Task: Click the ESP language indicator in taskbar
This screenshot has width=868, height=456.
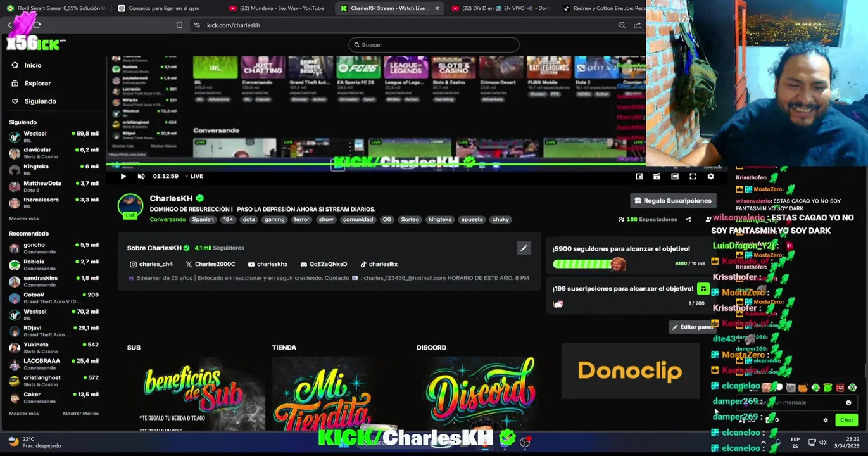Action: point(795,442)
